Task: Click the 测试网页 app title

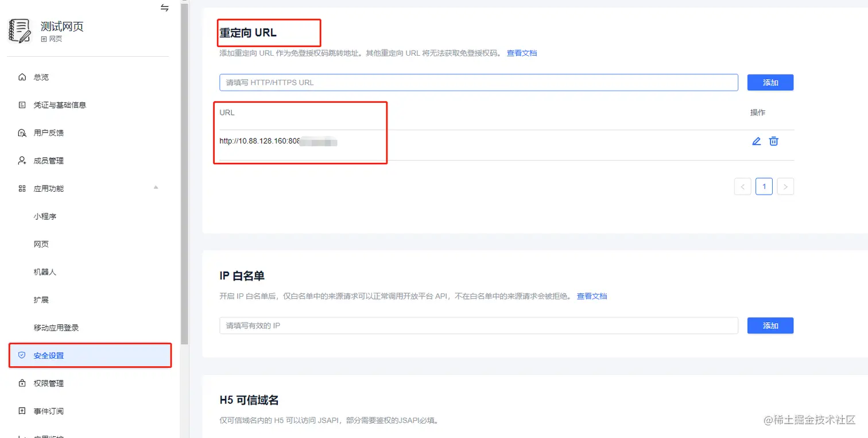Action: coord(62,26)
